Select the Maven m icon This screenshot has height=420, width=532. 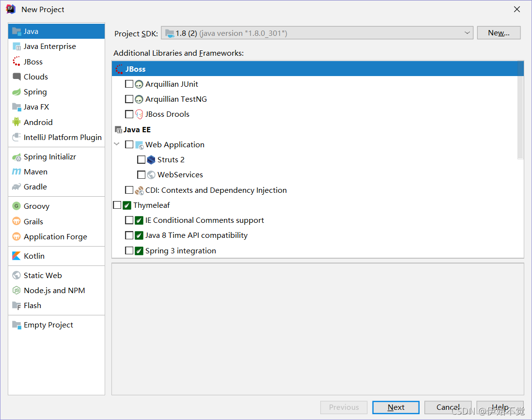click(x=16, y=171)
